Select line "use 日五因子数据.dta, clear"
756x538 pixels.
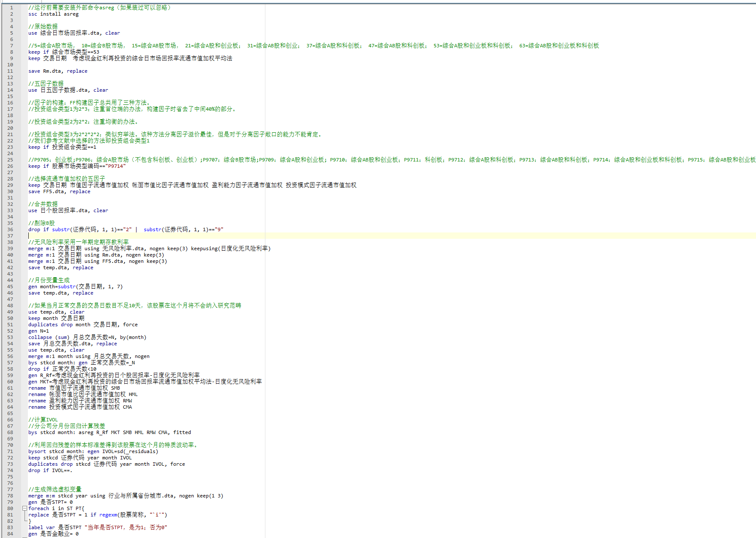(68, 90)
